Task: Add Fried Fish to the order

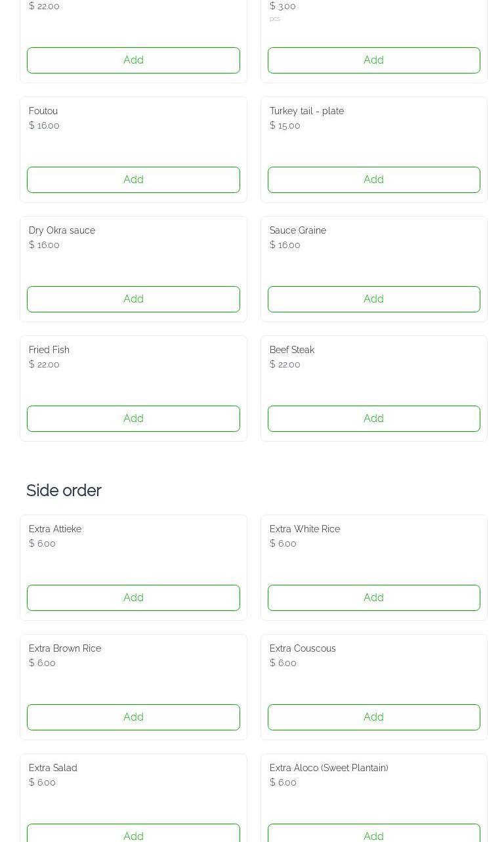Action: (133, 419)
